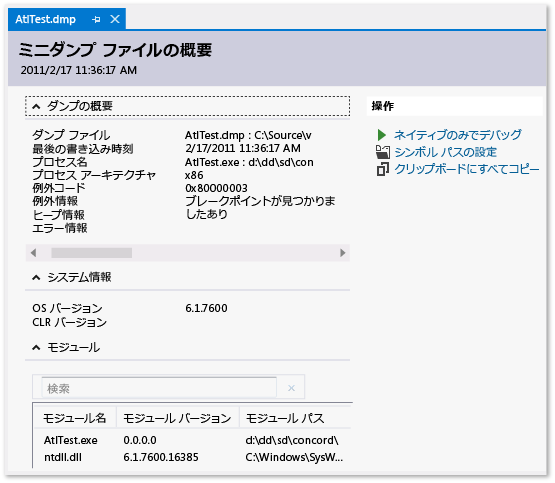The height and width of the screenshot is (483, 555).
Task: Click the ブレークポイントが見つかりました text
Action: click(x=260, y=207)
